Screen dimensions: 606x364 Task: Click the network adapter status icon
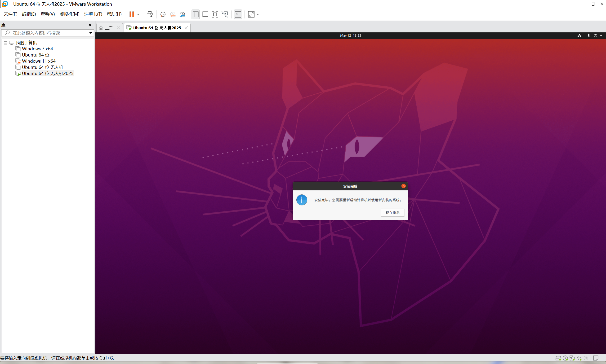click(572, 358)
